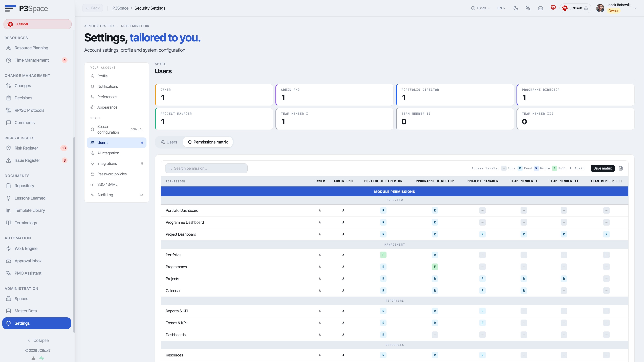Image resolution: width=644 pixels, height=362 pixels.
Task: Toggle Project Manager access for Portfolio Dashboard
Action: (482, 211)
